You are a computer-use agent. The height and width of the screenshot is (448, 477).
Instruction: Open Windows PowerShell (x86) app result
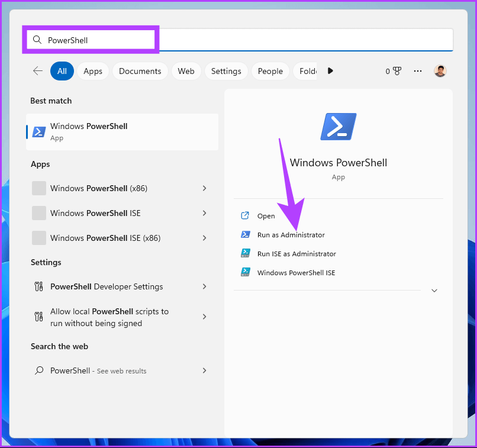click(123, 188)
